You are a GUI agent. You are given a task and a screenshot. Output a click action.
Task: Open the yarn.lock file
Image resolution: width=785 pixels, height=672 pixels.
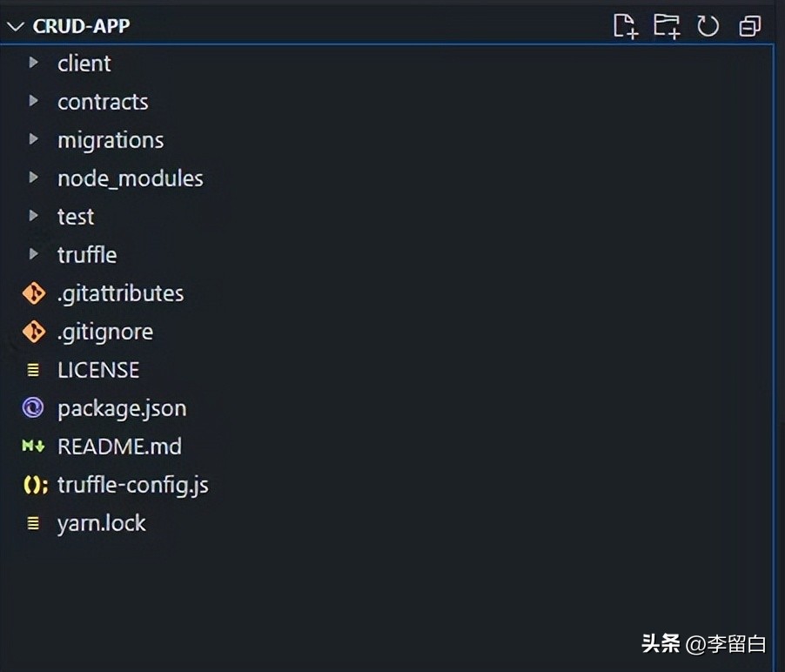[102, 522]
